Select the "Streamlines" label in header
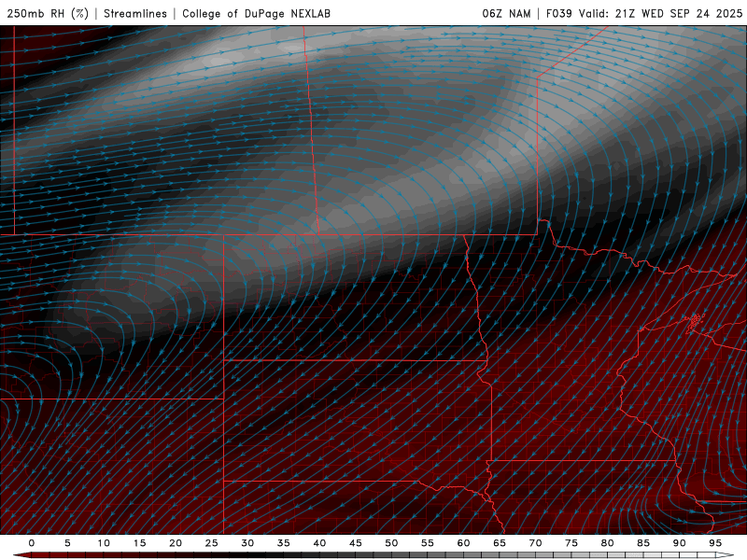This screenshot has height=560, width=747. (x=135, y=13)
